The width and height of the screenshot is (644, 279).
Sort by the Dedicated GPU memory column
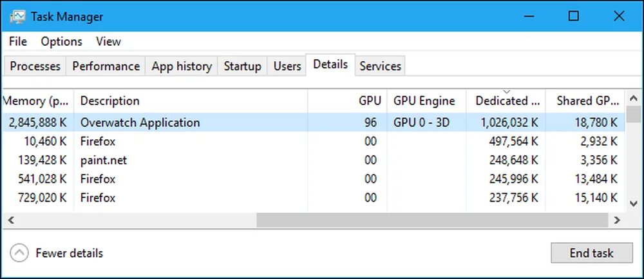507,101
